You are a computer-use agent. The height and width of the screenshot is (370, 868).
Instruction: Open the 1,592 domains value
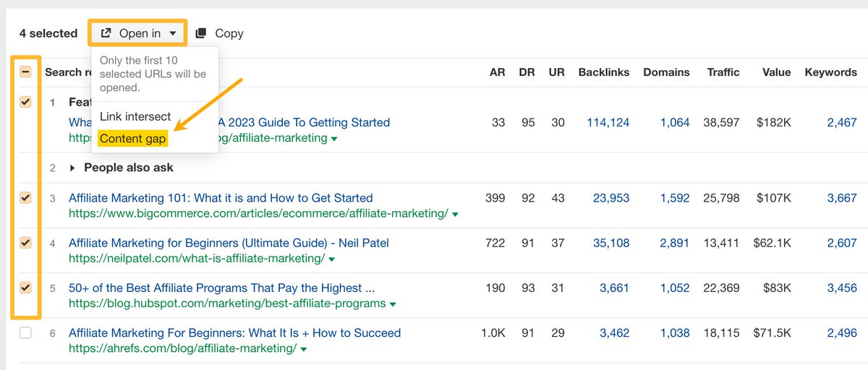pyautogui.click(x=675, y=198)
